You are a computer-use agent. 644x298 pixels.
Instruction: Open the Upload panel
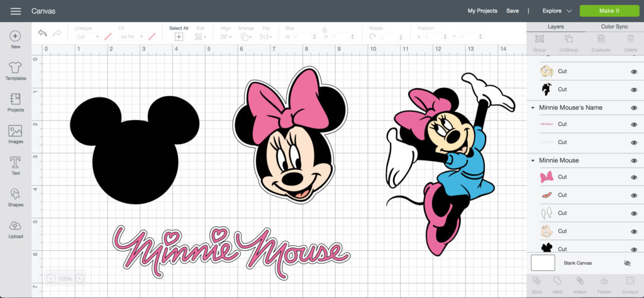(16, 229)
